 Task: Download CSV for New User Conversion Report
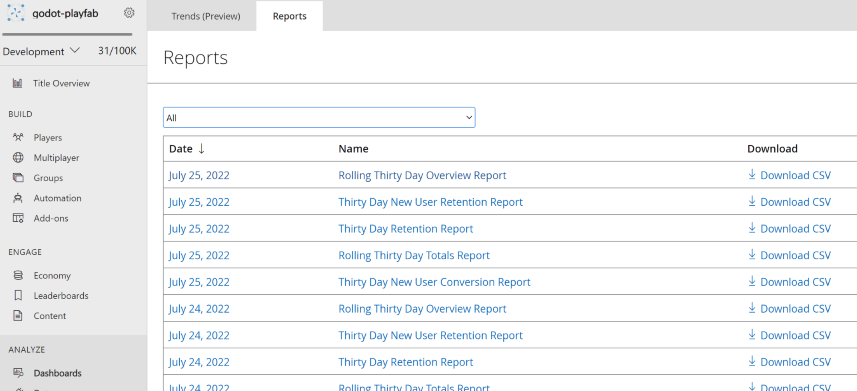click(789, 282)
